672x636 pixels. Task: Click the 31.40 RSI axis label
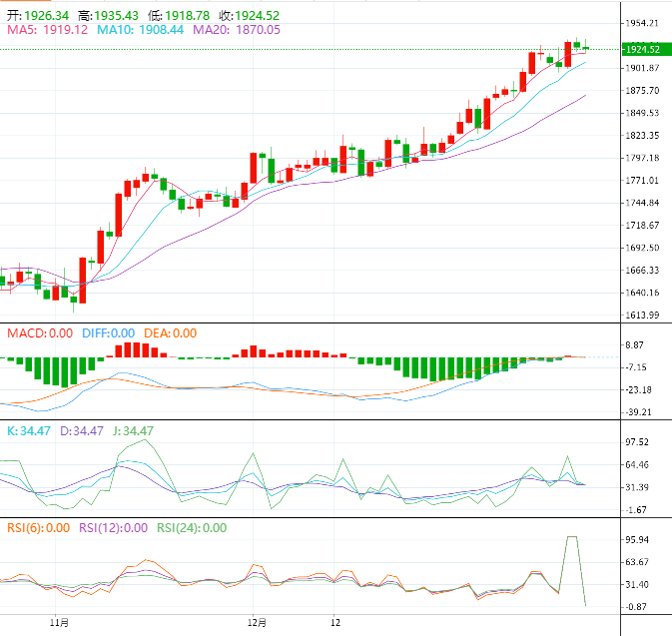(637, 584)
